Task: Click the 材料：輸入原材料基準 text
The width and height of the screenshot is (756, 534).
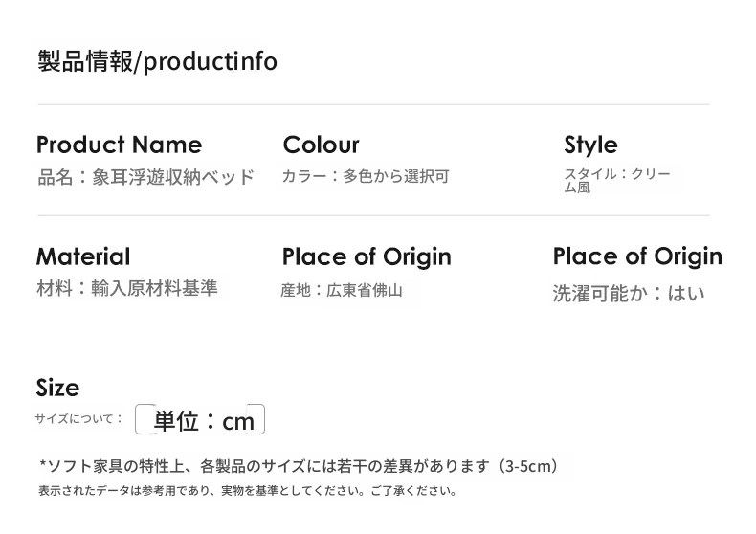Action: 127,288
